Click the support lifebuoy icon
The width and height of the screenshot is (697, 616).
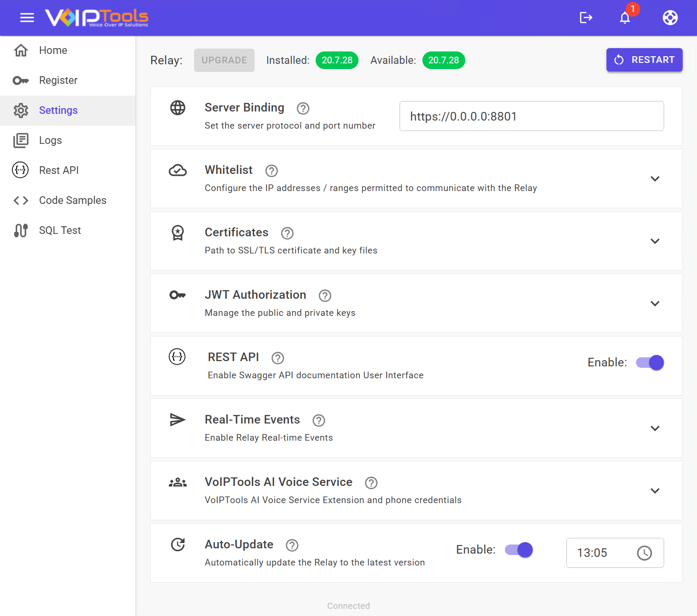point(670,18)
